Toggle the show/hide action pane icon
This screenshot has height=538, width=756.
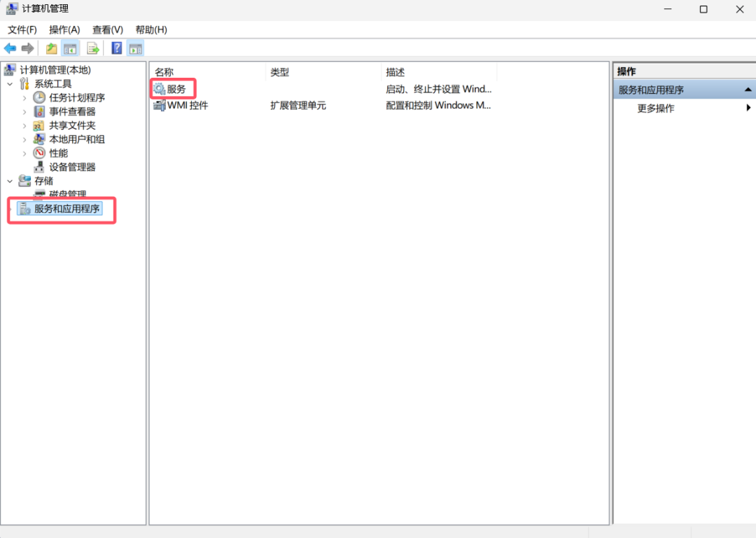point(136,48)
